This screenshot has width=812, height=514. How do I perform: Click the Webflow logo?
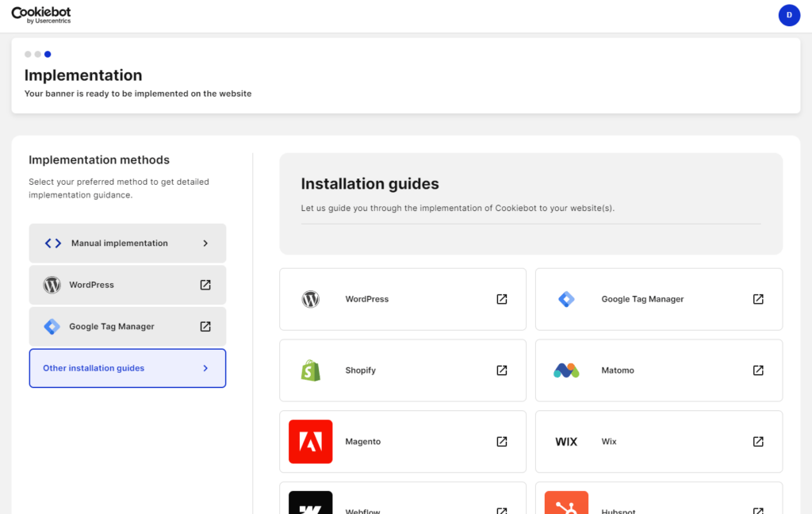coord(311,503)
